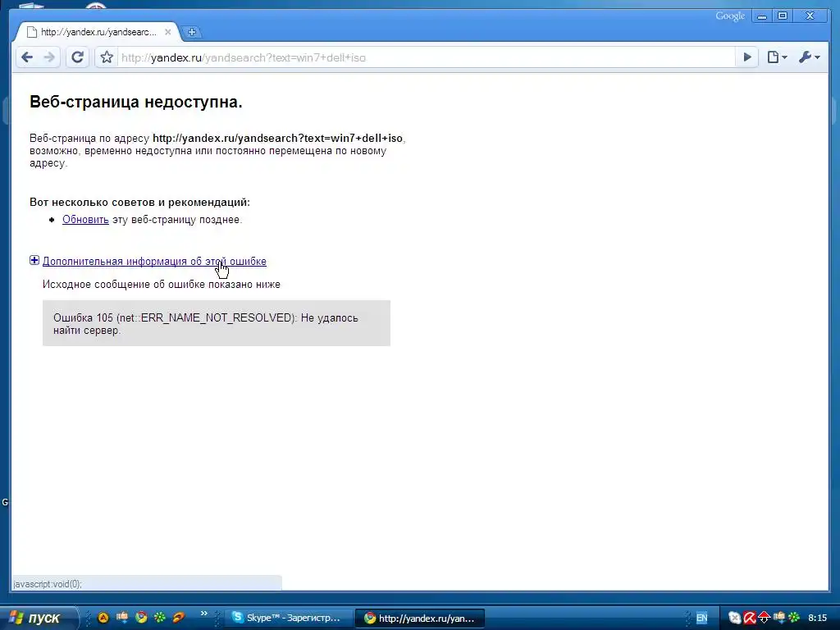This screenshot has height=630, width=840.
Task: Close the Chrome window
Action: point(810,16)
